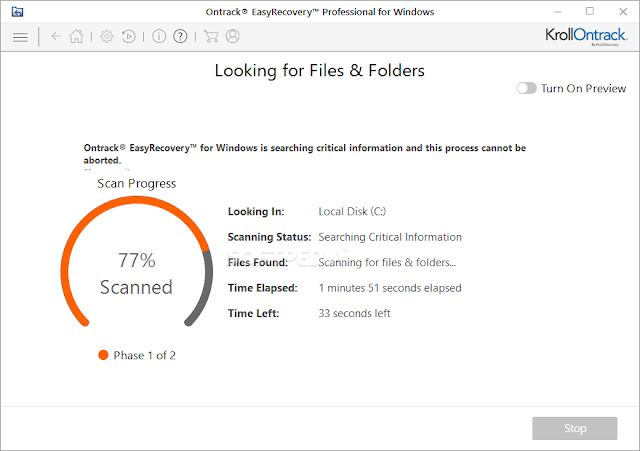Image resolution: width=640 pixels, height=451 pixels.
Task: Click the KrollOntrack logo
Action: tap(586, 36)
